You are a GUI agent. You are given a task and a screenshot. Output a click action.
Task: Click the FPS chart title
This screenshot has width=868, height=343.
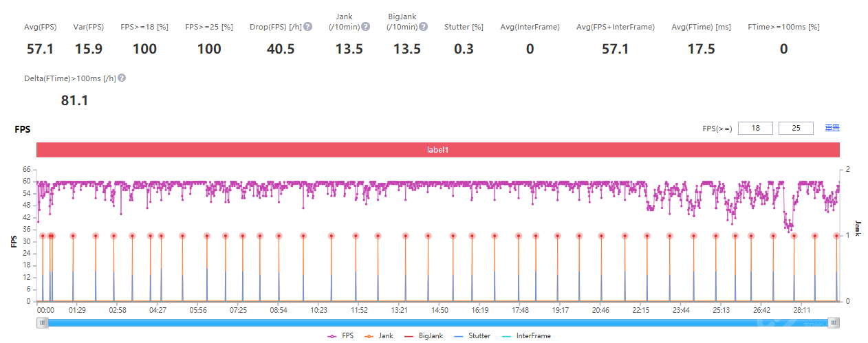coord(23,129)
